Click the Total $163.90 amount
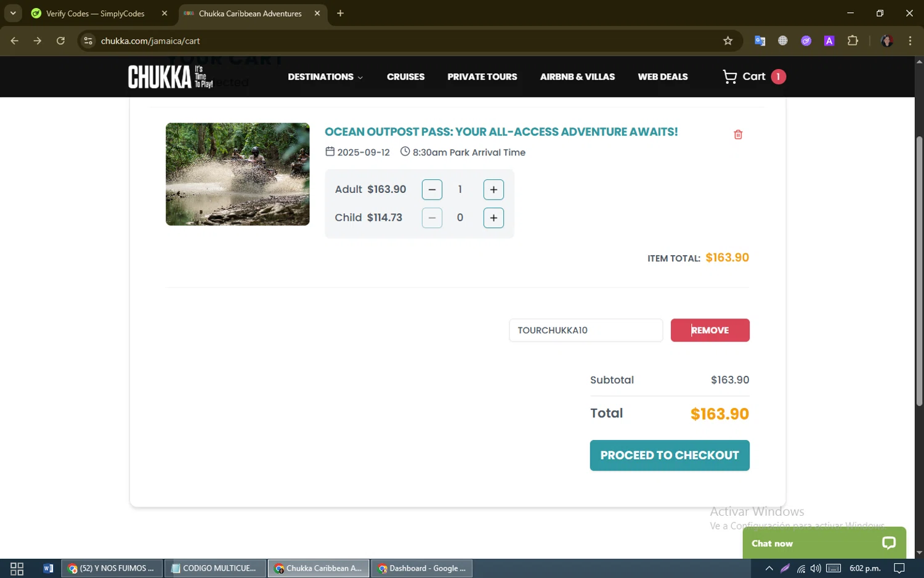The width and height of the screenshot is (924, 578). tap(719, 414)
